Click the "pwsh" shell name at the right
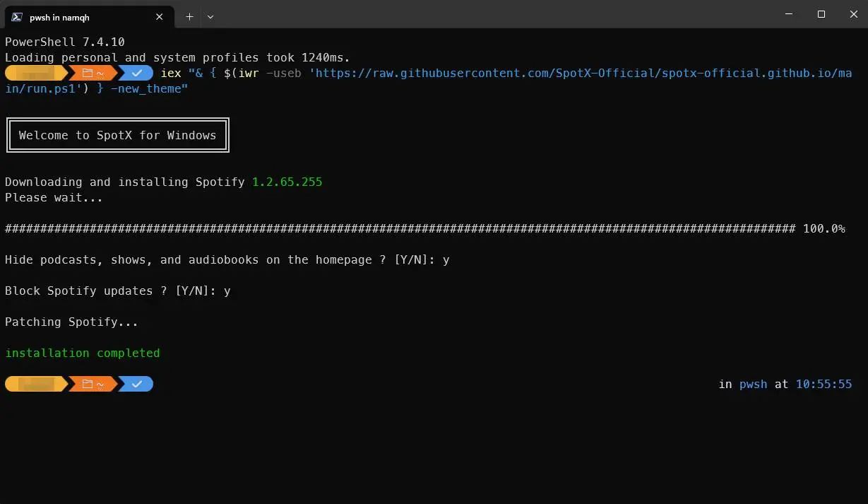Screen dimensions: 868x504 pos(753,385)
